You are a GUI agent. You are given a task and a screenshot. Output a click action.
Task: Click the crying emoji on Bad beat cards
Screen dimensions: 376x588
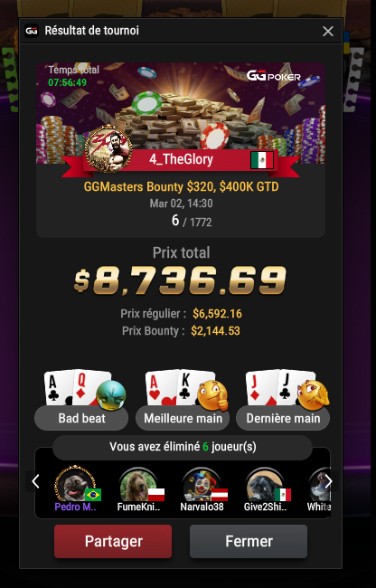(x=111, y=395)
